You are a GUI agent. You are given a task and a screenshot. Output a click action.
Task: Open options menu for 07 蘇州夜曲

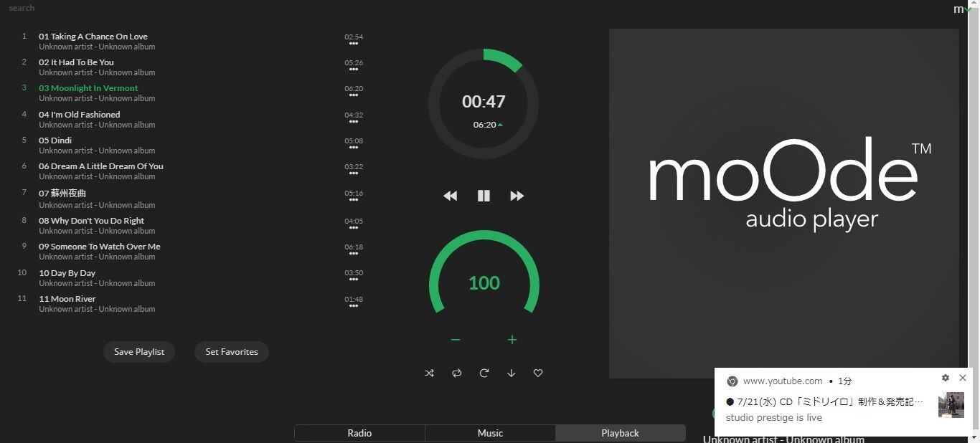[x=354, y=200]
